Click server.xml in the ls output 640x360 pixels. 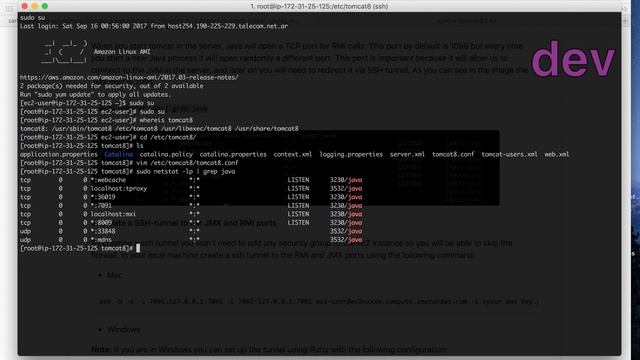(x=407, y=154)
